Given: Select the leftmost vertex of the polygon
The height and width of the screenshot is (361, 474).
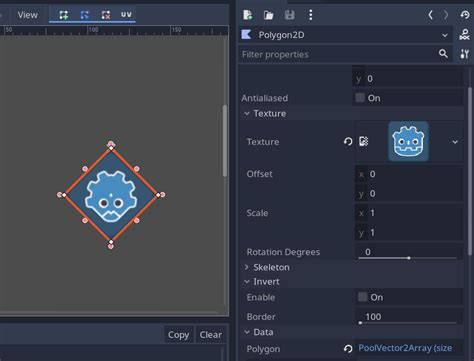Looking at the screenshot, I should (64, 195).
